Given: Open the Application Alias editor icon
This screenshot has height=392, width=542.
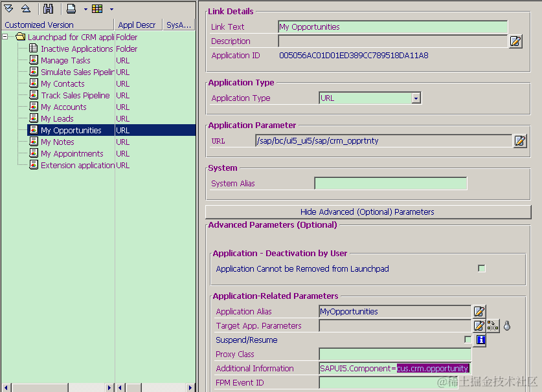Looking at the screenshot, I should coord(479,312).
